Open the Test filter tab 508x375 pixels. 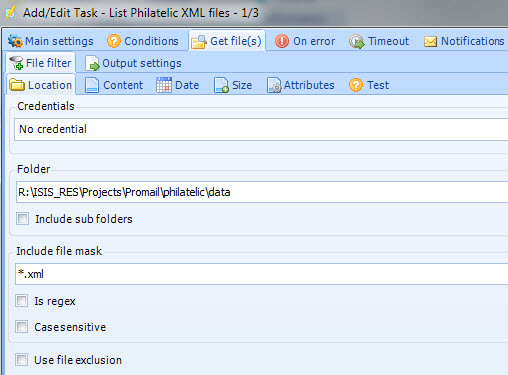pyautogui.click(x=369, y=85)
